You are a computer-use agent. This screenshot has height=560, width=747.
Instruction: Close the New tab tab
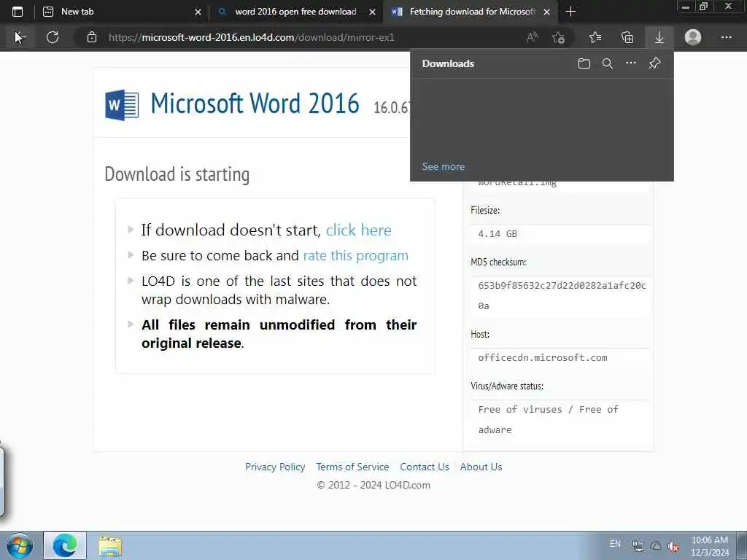point(198,12)
